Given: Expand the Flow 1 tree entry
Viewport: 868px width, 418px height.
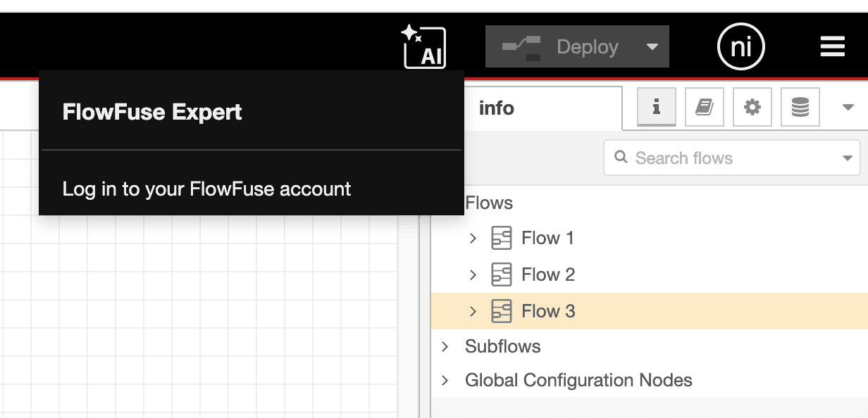Looking at the screenshot, I should pyautogui.click(x=473, y=238).
